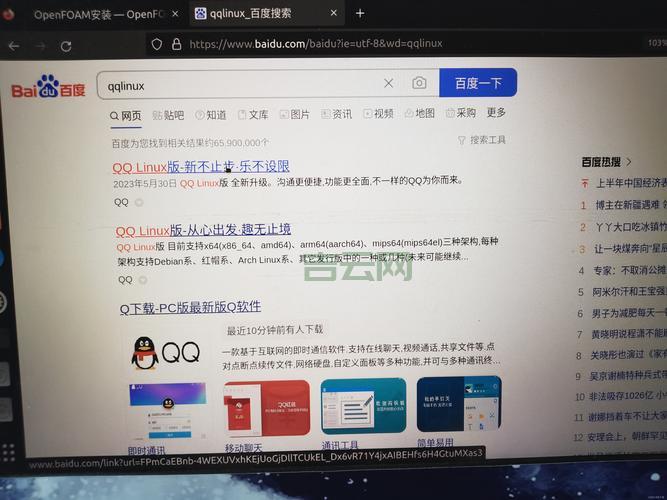Screen dimensions: 667x500
Task: Open hot search 上半年中国经济
Action: (x=630, y=183)
